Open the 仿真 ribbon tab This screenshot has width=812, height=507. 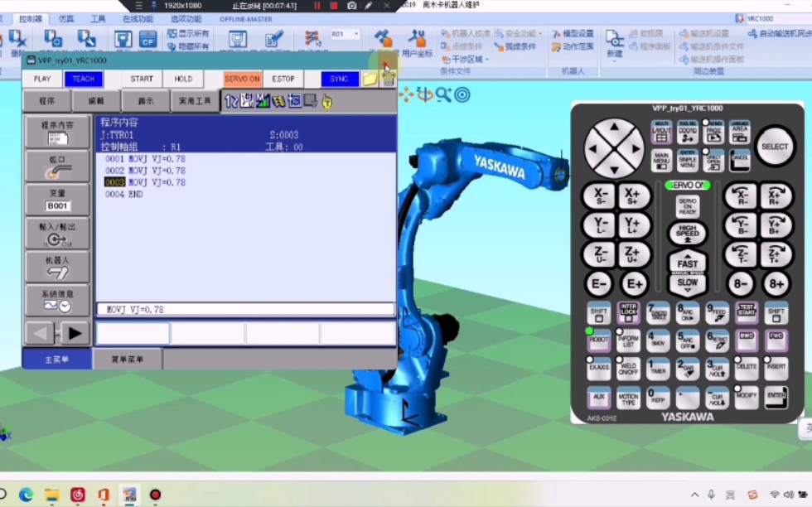point(65,19)
